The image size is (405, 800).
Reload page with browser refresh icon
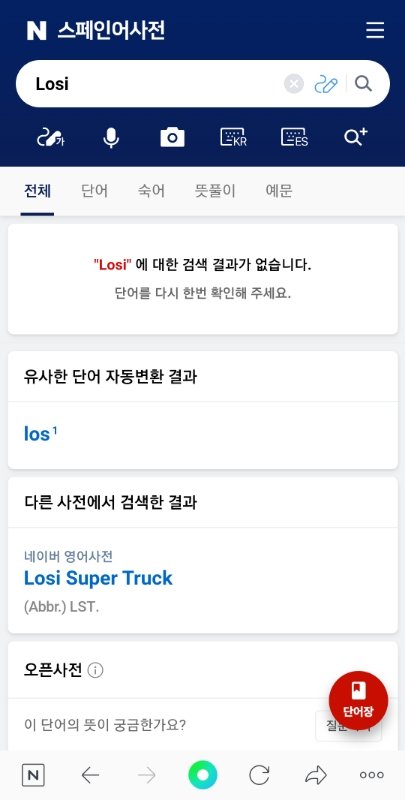[259, 776]
